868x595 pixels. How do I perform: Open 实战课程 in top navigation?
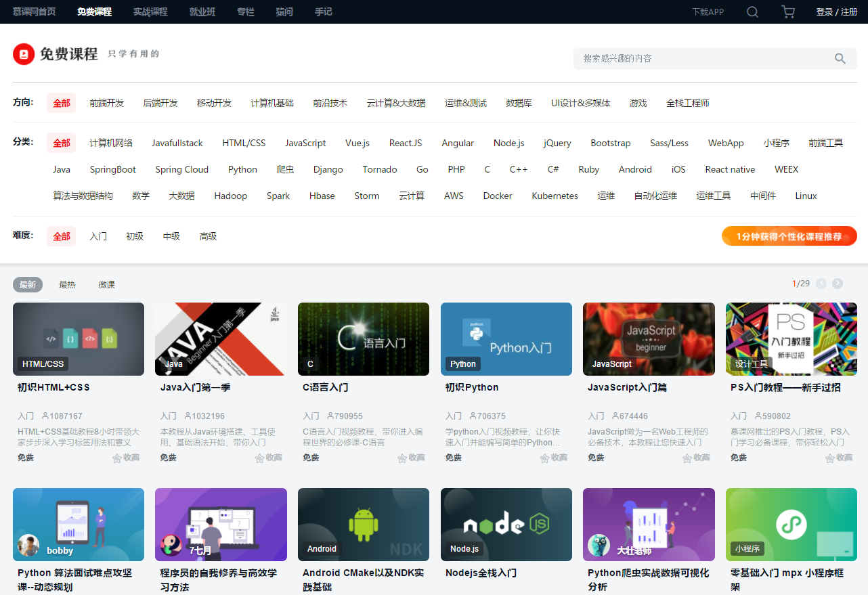150,12
